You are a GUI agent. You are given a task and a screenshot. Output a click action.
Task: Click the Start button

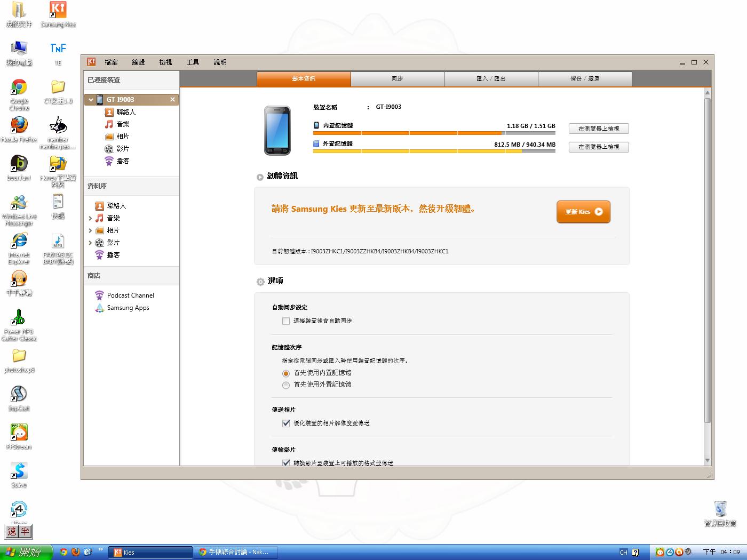click(x=26, y=552)
